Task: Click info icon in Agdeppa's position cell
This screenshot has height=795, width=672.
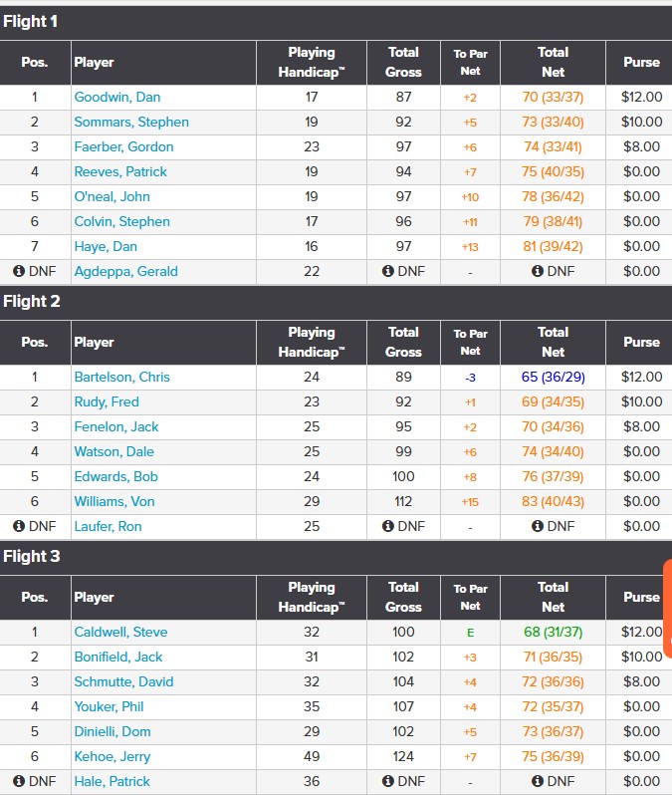Action: (19, 271)
